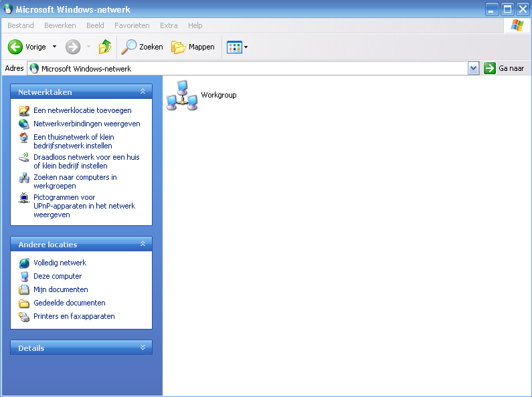
Task: Click the Deze computer monitor icon
Action: pos(24,277)
